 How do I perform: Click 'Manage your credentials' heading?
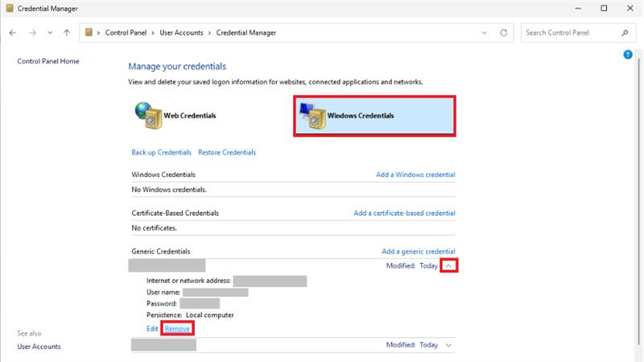177,66
